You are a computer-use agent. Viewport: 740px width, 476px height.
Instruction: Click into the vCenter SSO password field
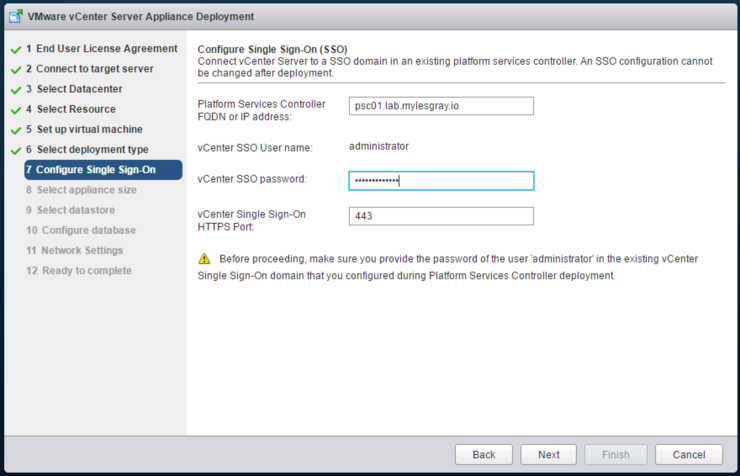[x=441, y=181]
